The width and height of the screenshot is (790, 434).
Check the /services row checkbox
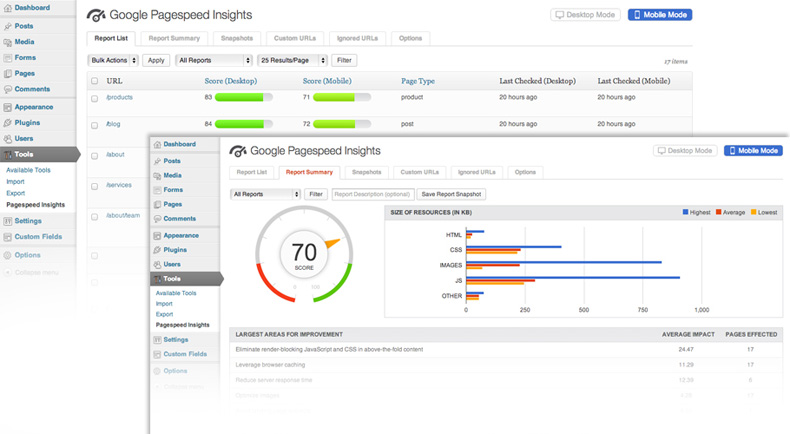(x=94, y=186)
